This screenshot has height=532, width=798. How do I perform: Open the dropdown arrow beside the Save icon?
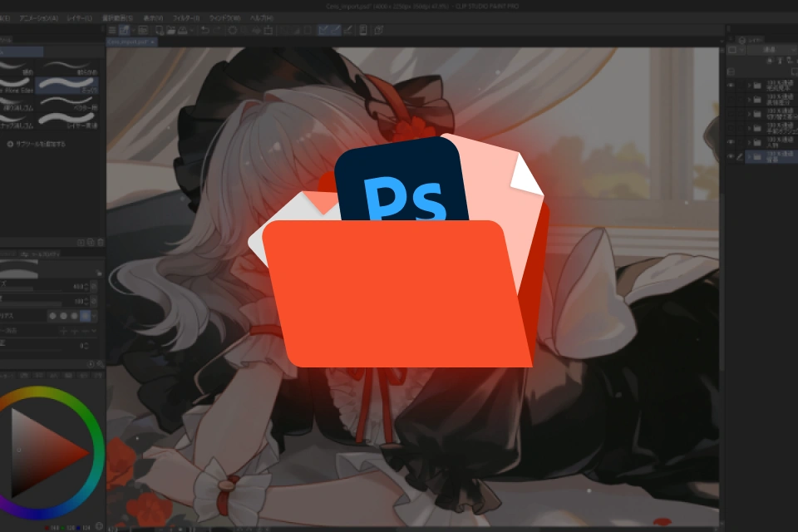tap(192, 30)
